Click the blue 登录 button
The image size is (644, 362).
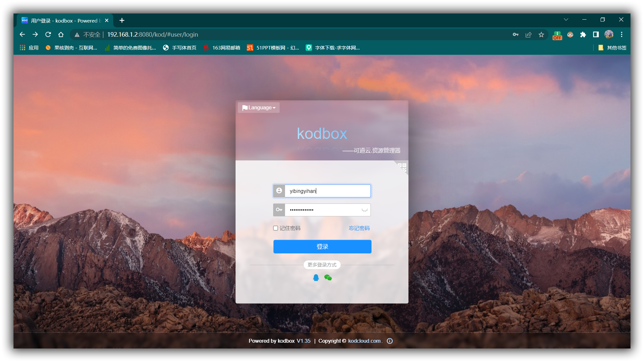point(322,247)
